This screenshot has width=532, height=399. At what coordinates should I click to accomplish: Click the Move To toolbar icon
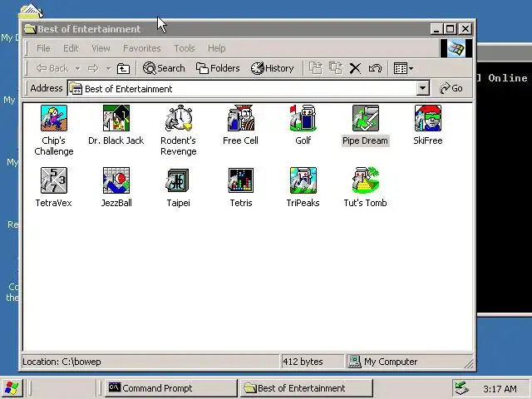[315, 68]
